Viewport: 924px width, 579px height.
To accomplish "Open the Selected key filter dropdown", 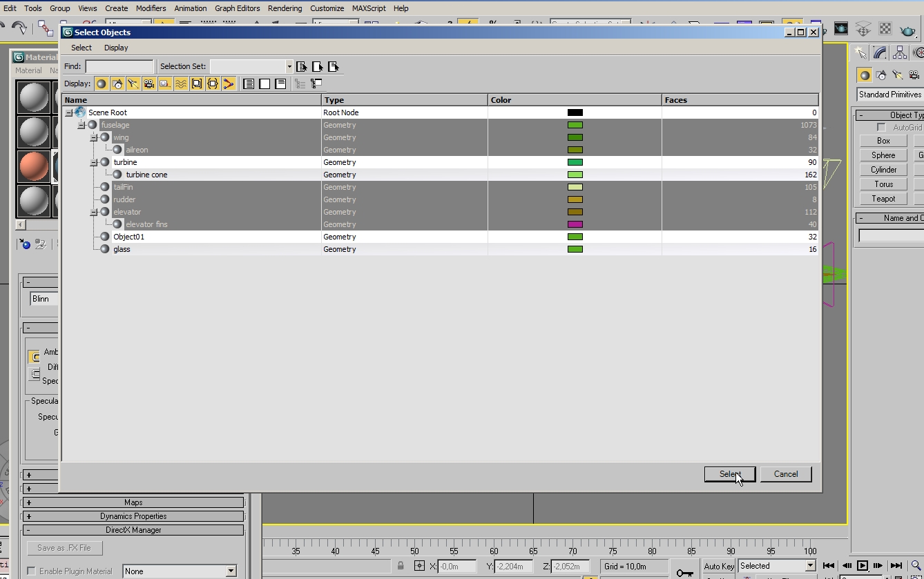I will (810, 566).
